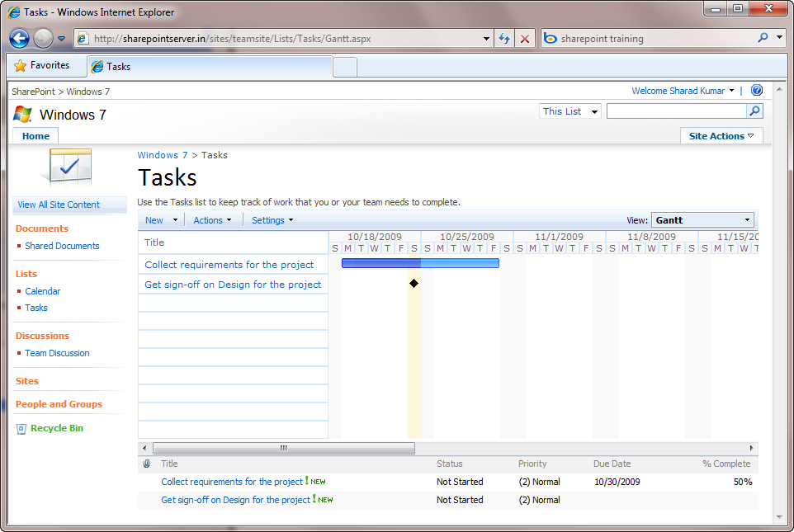The image size is (794, 532).
Task: Open the Sites heading link
Action: click(x=27, y=381)
